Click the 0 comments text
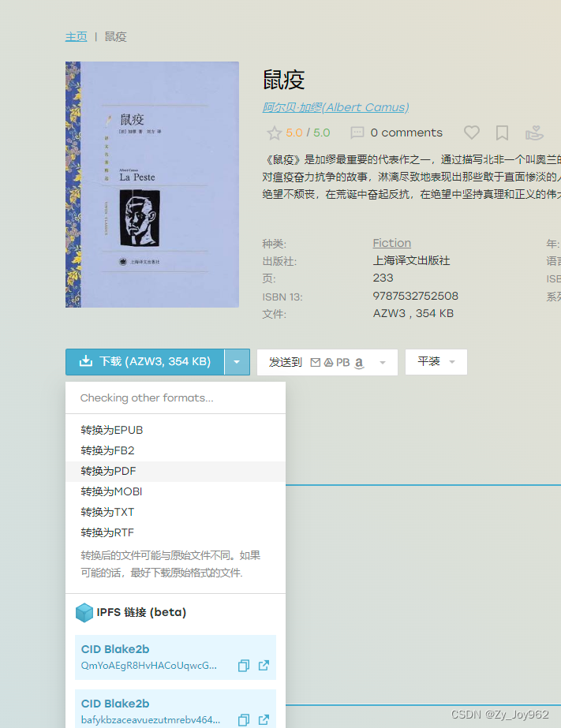The width and height of the screenshot is (561, 728). 406,133
